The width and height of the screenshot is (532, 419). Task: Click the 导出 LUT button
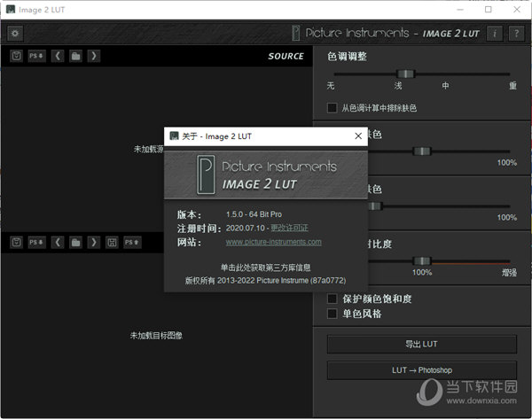click(422, 344)
